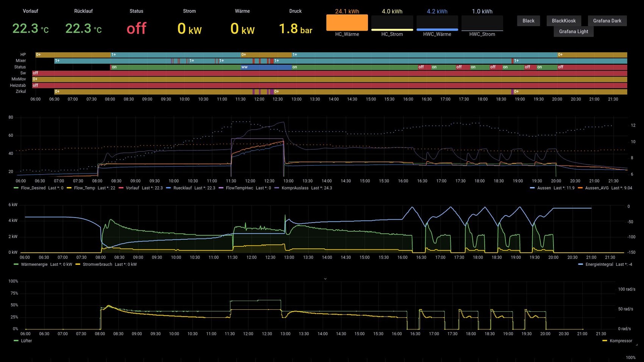644x362 pixels.
Task: Click the blue Ruecklauf legend color marker
Action: [x=168, y=188]
